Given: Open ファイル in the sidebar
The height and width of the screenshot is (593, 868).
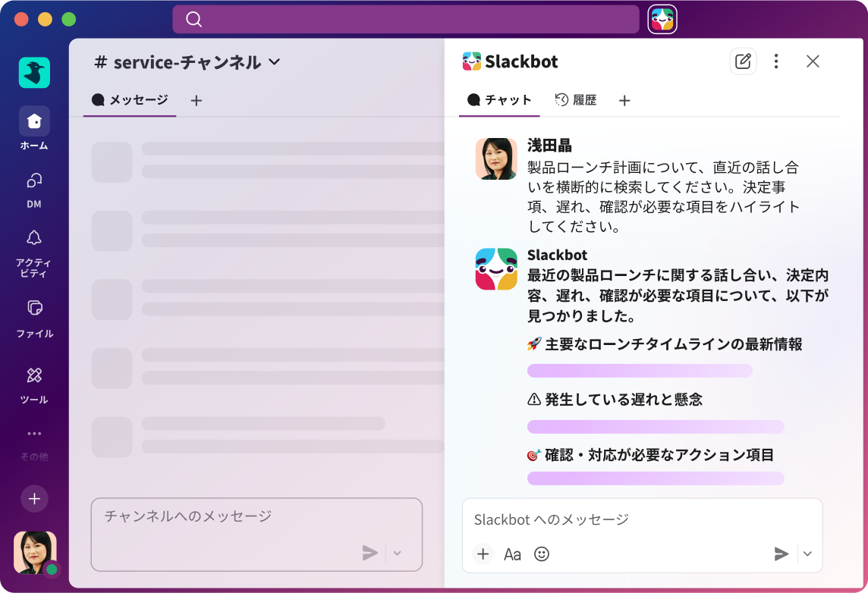Looking at the screenshot, I should coord(34,318).
